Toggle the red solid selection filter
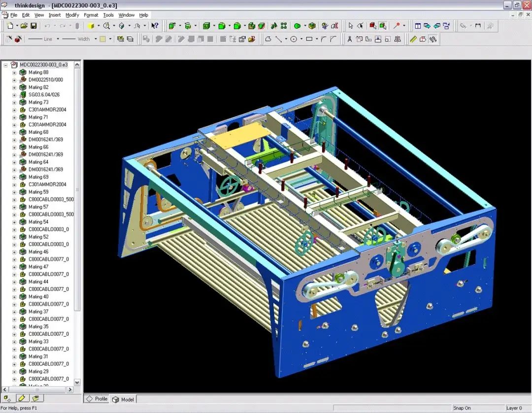The width and height of the screenshot is (532, 413). point(373,26)
